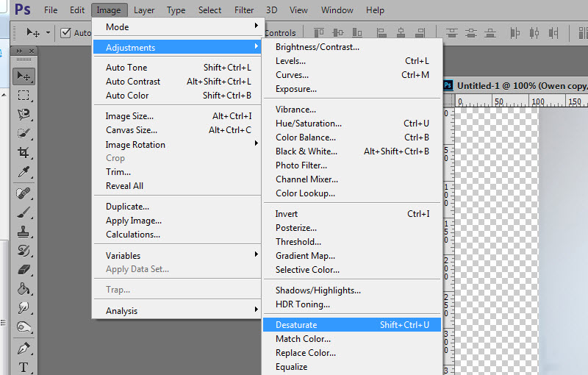The width and height of the screenshot is (588, 375).
Task: Open the Layer menu
Action: click(x=144, y=10)
